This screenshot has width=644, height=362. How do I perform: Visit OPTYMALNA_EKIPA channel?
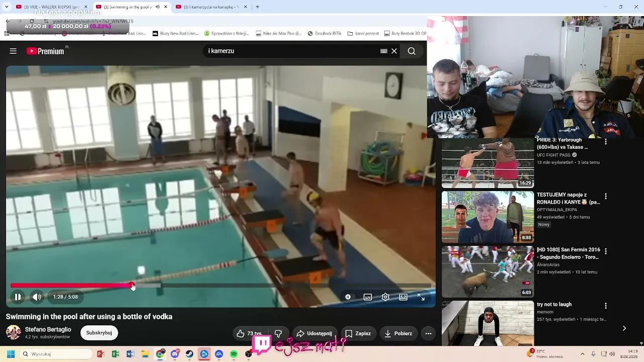click(557, 210)
